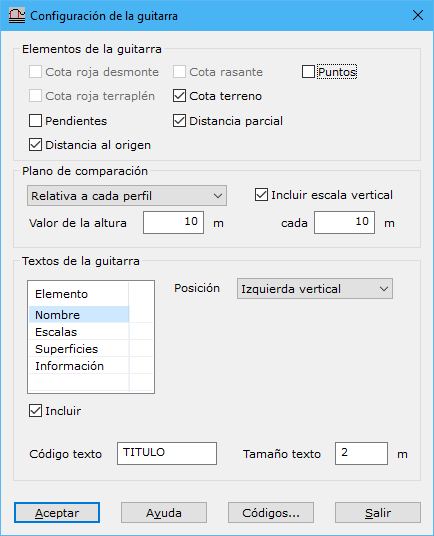Open the Posición dropdown showing Izquierda vertical
Screen dimensions: 434x536
pos(315,289)
